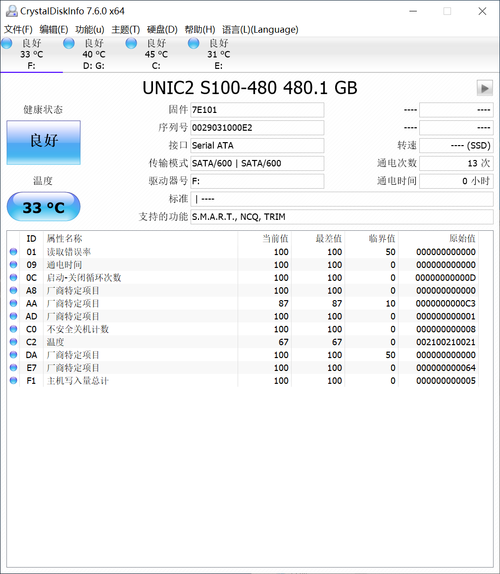Switch to the 40 °C D: G: drive tab
Image resolution: width=500 pixels, height=574 pixels.
(94, 54)
